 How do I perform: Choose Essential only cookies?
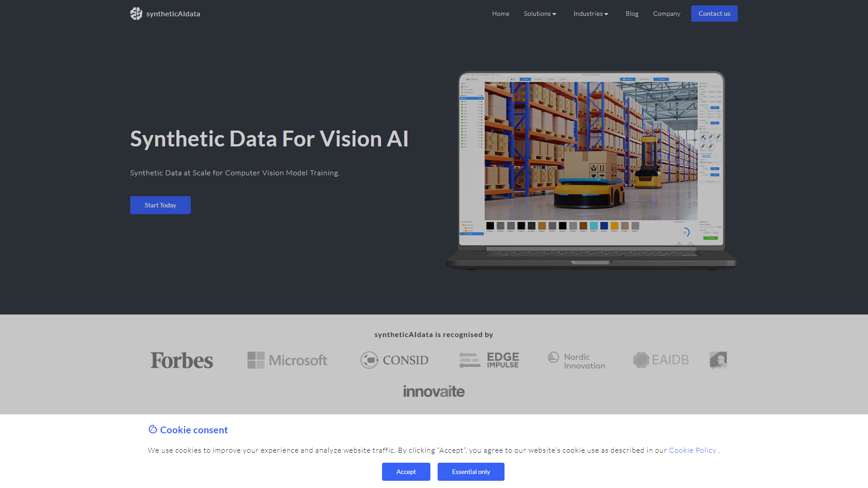[471, 472]
